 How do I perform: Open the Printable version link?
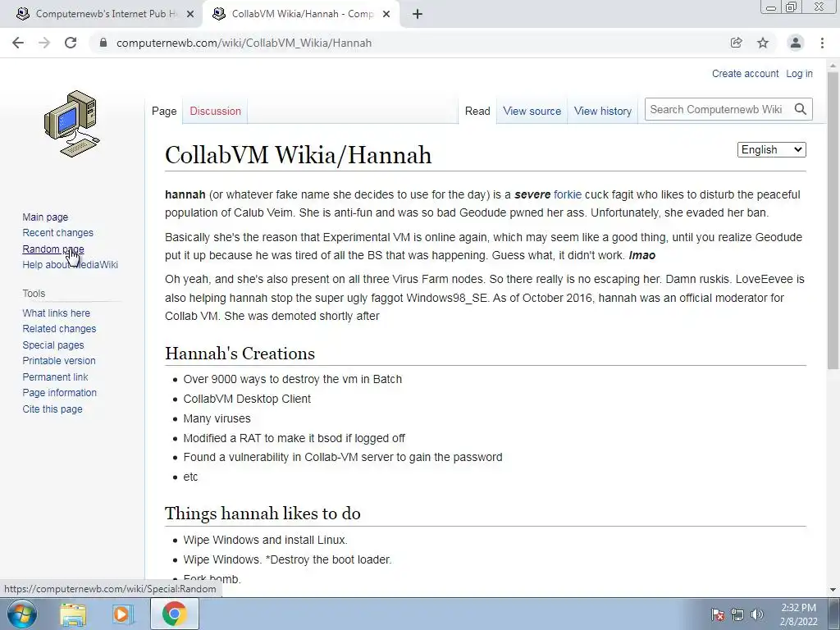click(59, 361)
